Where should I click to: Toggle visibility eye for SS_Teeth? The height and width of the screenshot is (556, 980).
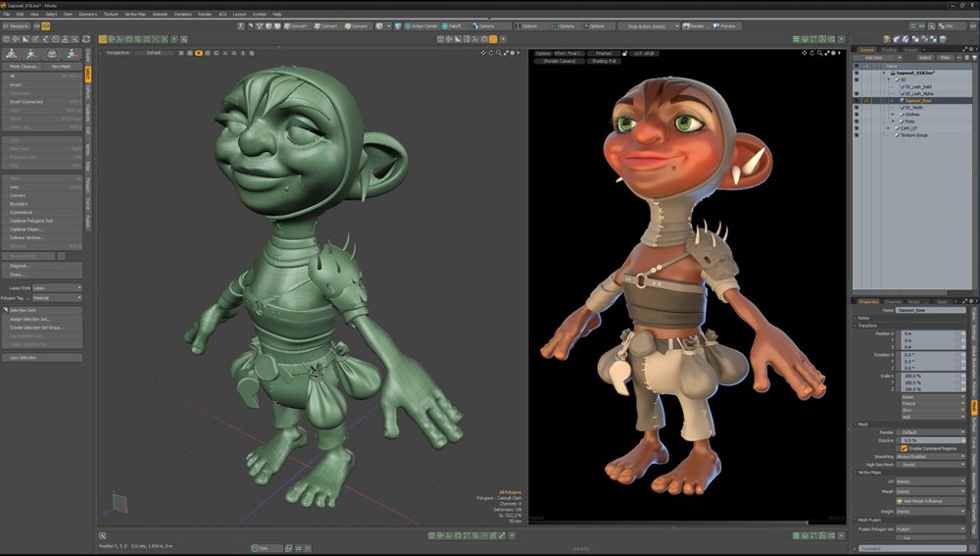[857, 108]
